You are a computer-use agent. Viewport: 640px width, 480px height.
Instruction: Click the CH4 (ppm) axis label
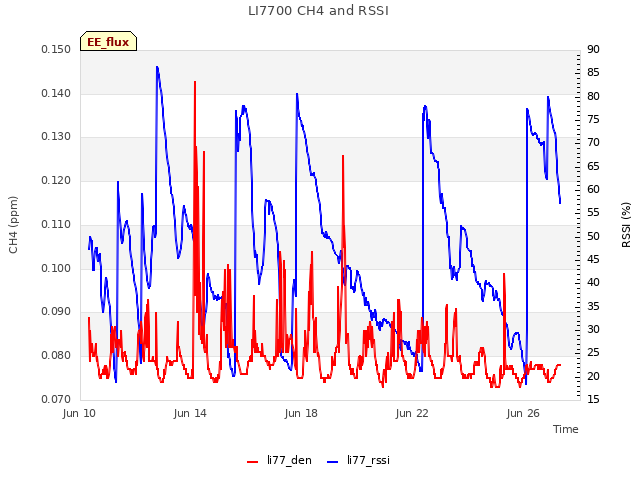click(13, 225)
